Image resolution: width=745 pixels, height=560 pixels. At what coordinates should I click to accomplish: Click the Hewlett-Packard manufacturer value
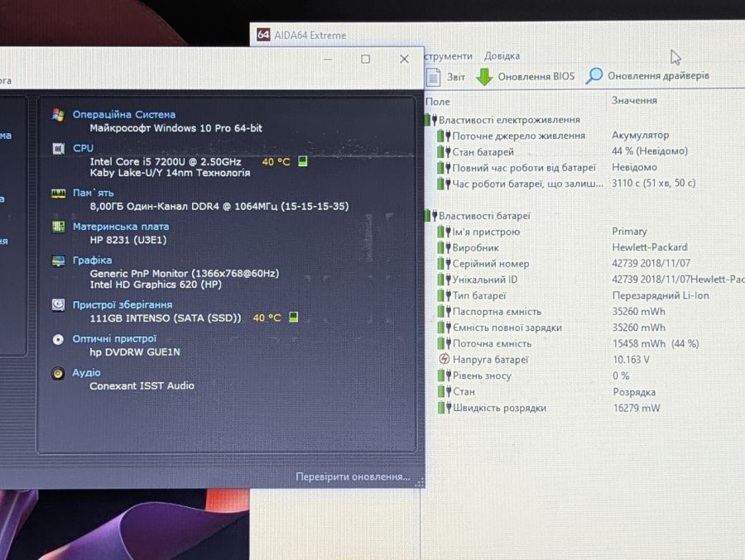[x=650, y=247]
